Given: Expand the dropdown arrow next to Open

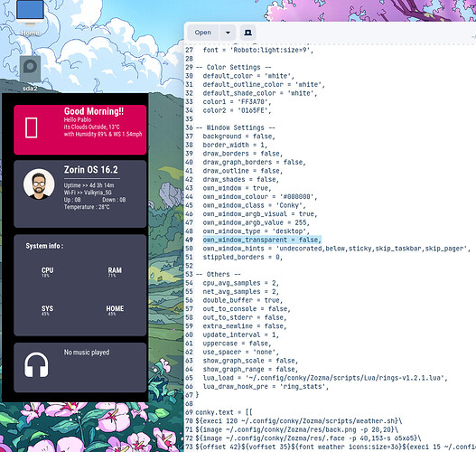Looking at the screenshot, I should (228, 33).
